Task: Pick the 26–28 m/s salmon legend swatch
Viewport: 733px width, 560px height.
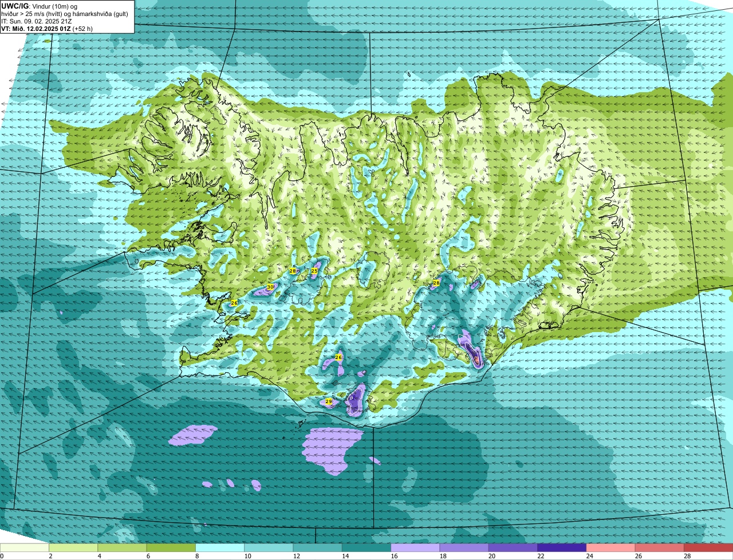Action: coord(660,547)
